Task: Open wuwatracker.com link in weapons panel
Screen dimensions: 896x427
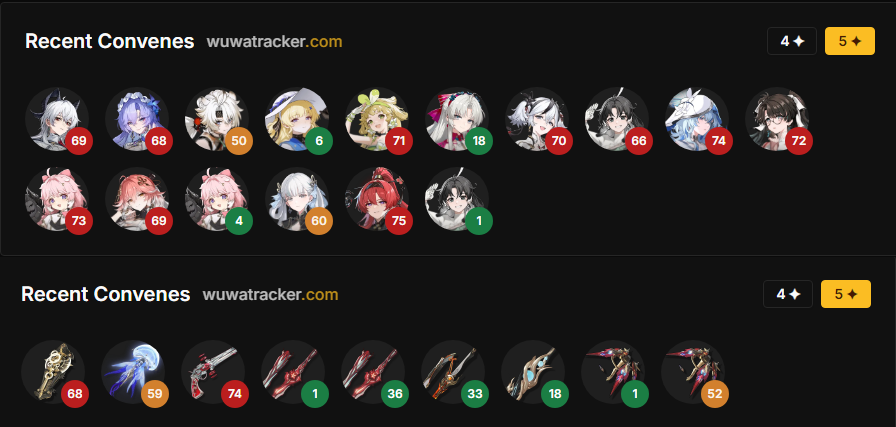Action: (270, 294)
